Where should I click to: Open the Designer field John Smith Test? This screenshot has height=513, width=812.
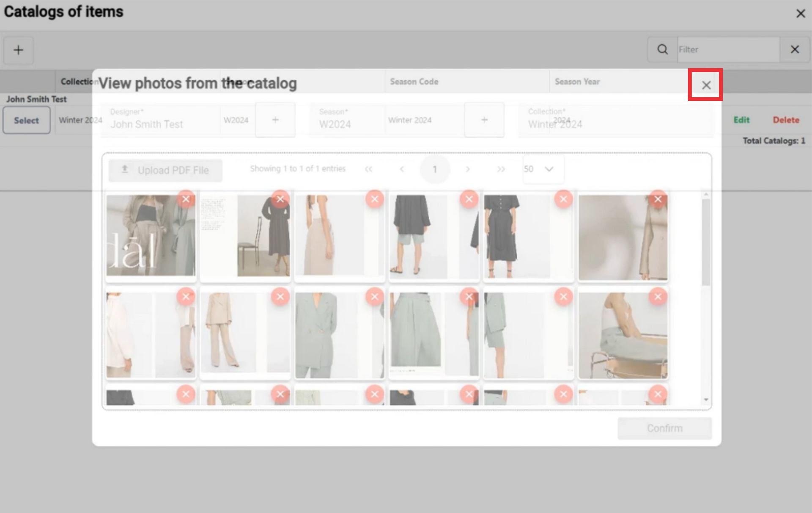(x=178, y=120)
